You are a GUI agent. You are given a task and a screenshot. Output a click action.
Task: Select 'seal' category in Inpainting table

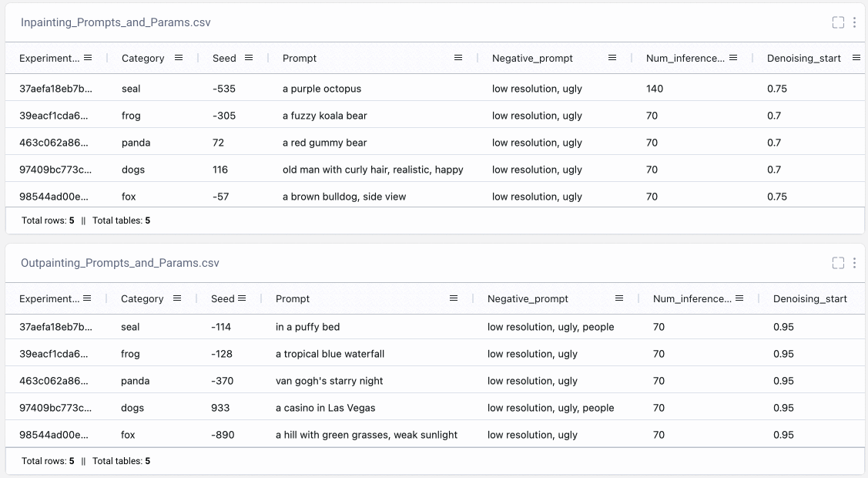click(x=131, y=89)
